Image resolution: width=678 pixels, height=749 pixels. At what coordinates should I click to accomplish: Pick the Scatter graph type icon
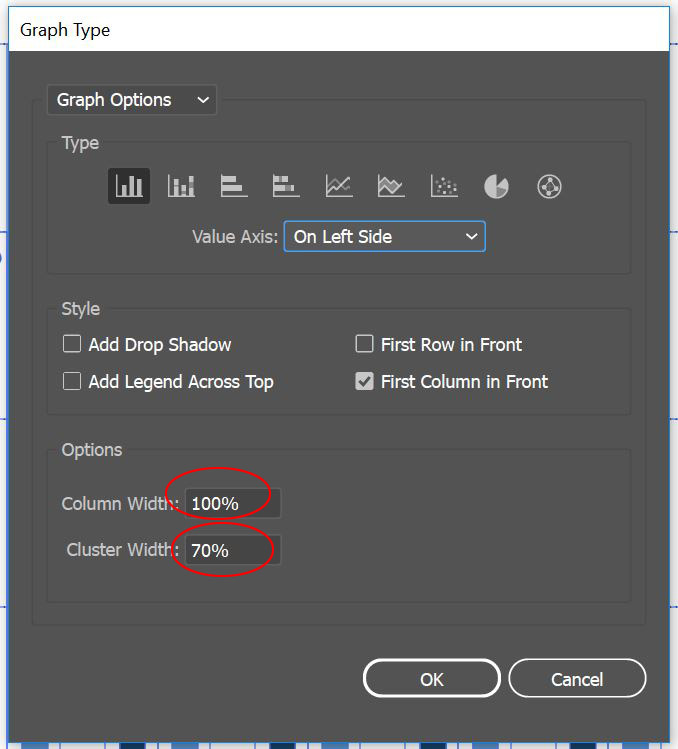point(444,186)
